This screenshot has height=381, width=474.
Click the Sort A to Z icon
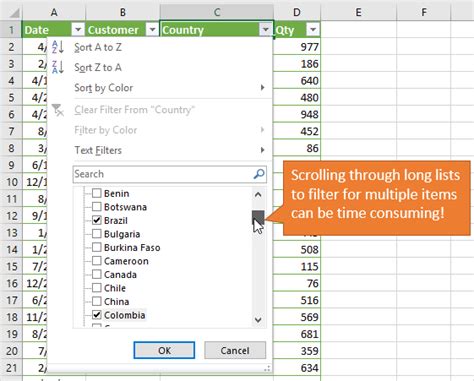58,47
